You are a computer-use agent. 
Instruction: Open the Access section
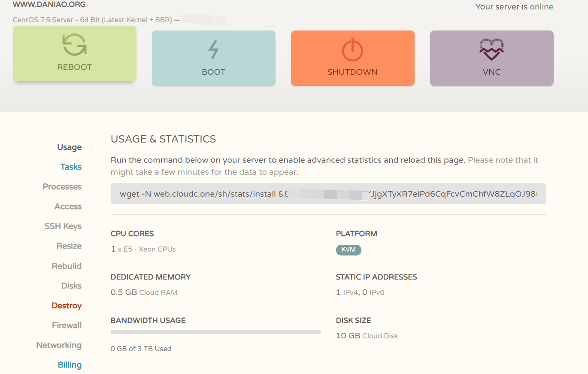[x=68, y=207]
